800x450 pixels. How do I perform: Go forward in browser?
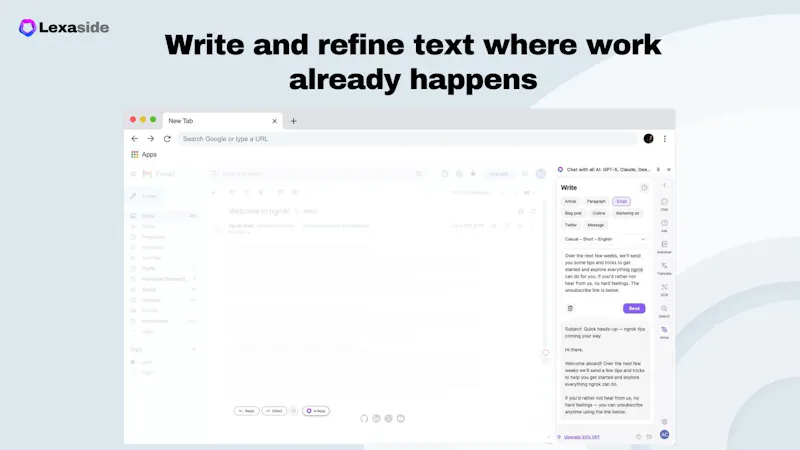(x=151, y=139)
